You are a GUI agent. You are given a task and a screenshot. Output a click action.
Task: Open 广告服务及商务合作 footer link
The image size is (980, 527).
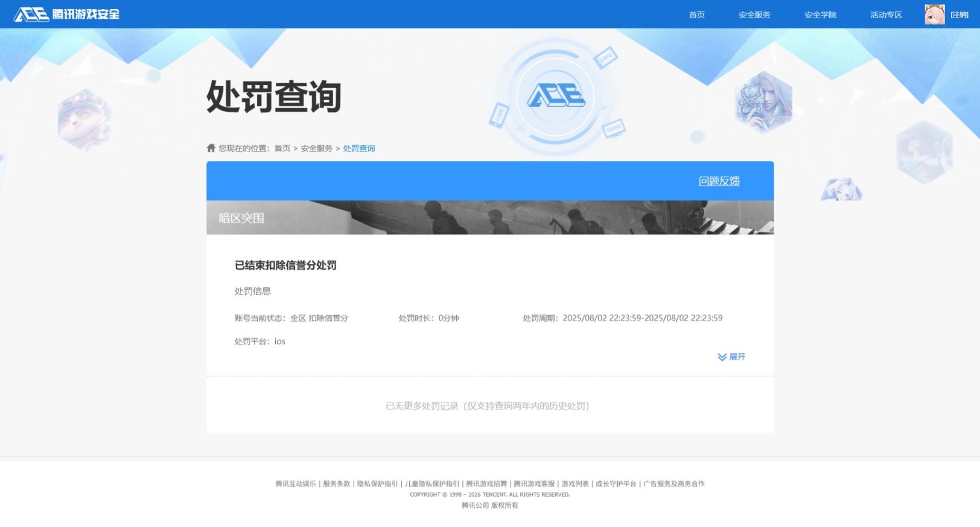tap(674, 484)
